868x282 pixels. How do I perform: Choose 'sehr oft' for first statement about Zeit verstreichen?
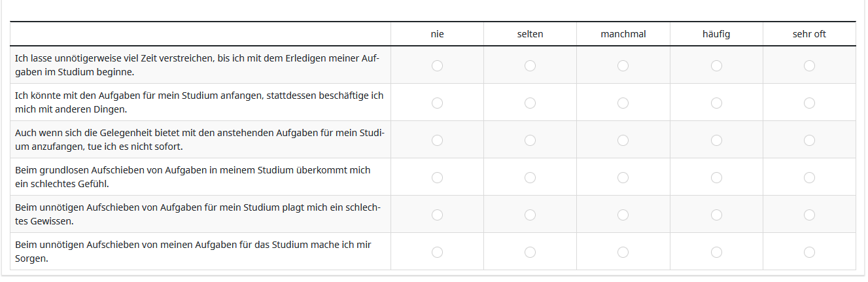(x=809, y=65)
